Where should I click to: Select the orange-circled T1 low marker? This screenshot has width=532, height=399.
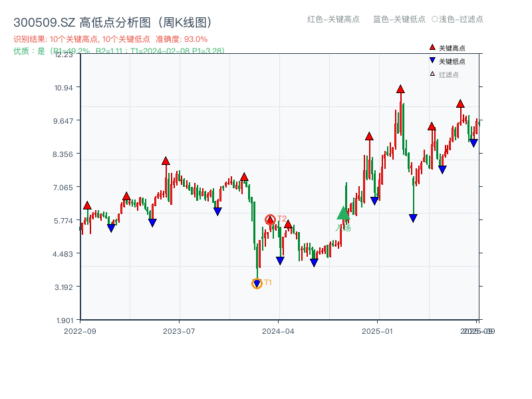257,283
